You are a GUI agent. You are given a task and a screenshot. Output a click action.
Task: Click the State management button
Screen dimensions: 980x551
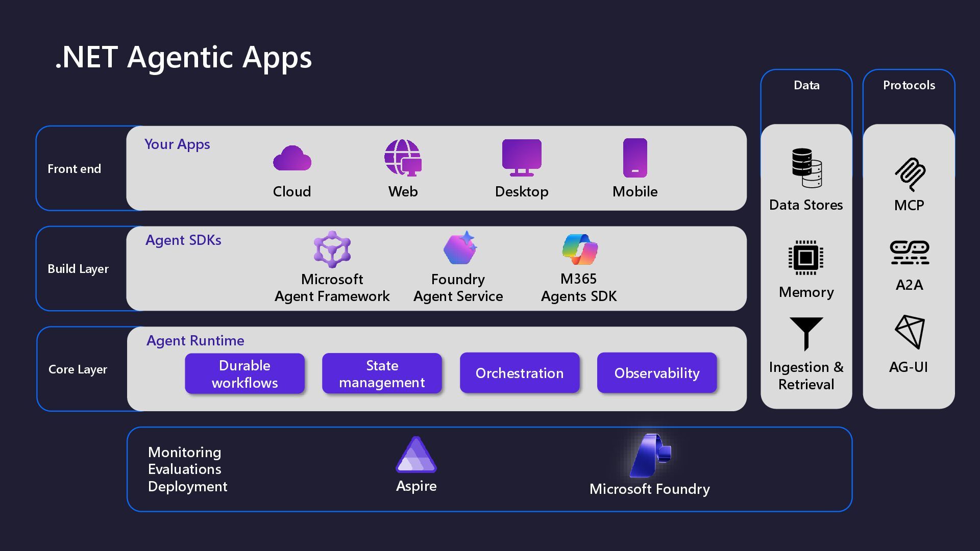[382, 373]
